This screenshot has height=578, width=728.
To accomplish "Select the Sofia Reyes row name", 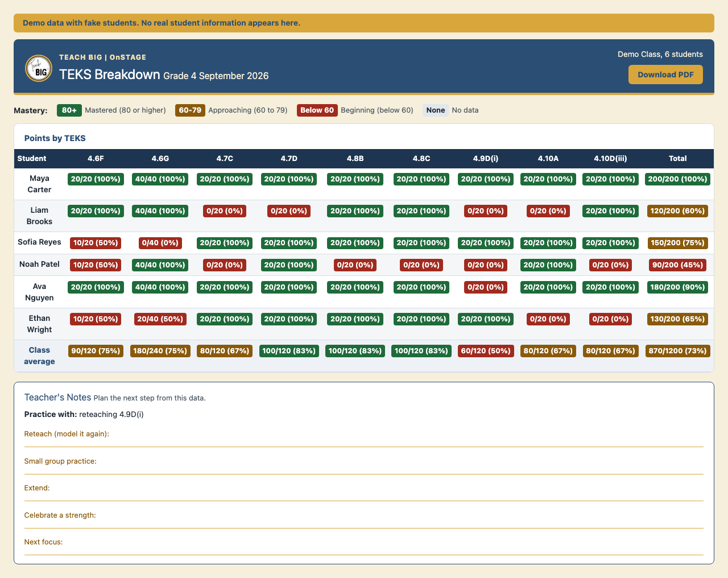I will tap(40, 242).
